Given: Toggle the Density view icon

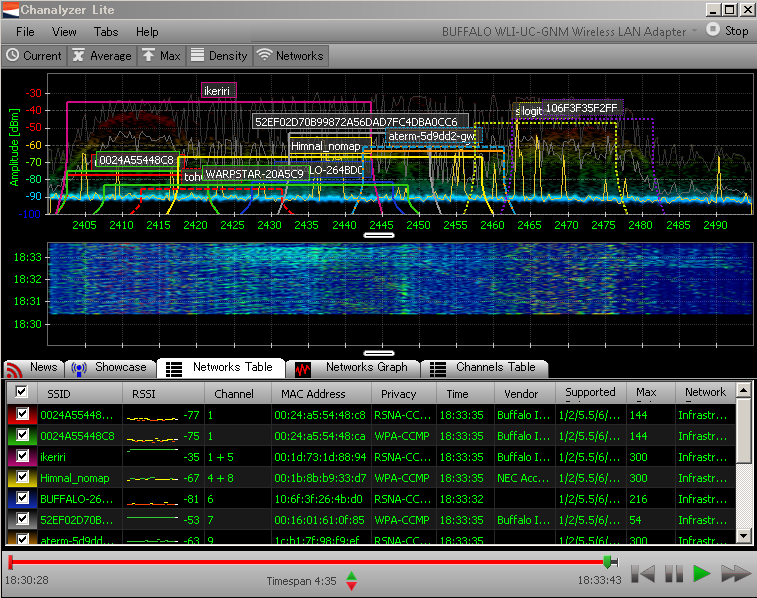Looking at the screenshot, I should point(197,56).
